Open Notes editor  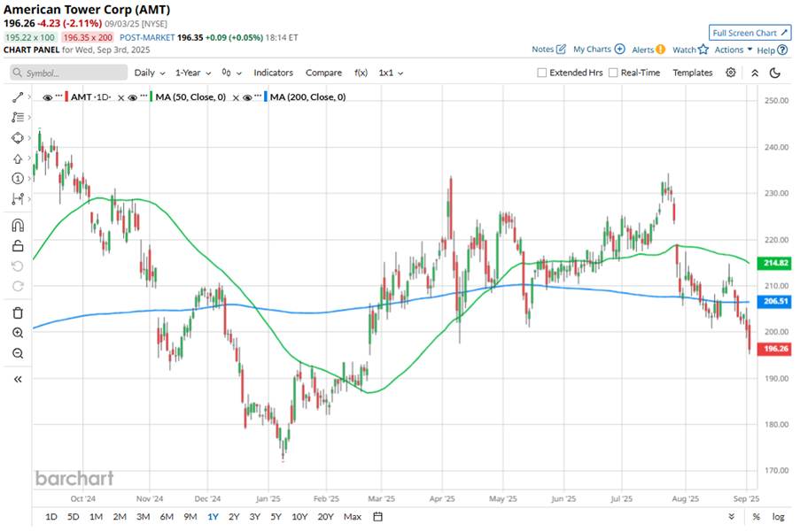(x=548, y=50)
